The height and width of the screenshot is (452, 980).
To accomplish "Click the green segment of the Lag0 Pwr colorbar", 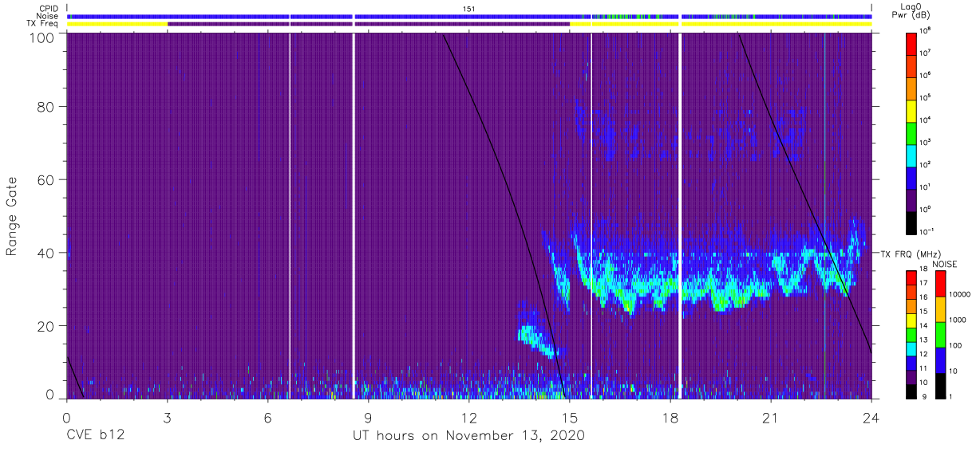I will 913,132.
